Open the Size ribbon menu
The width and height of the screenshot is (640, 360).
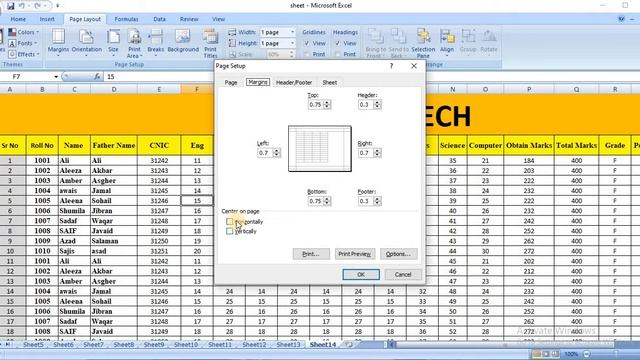click(x=113, y=42)
